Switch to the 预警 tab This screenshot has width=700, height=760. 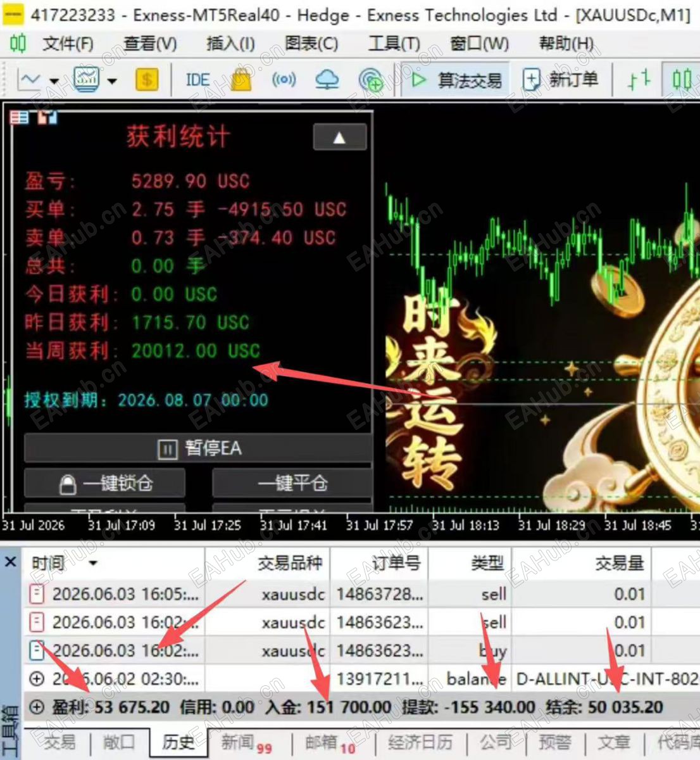[555, 742]
